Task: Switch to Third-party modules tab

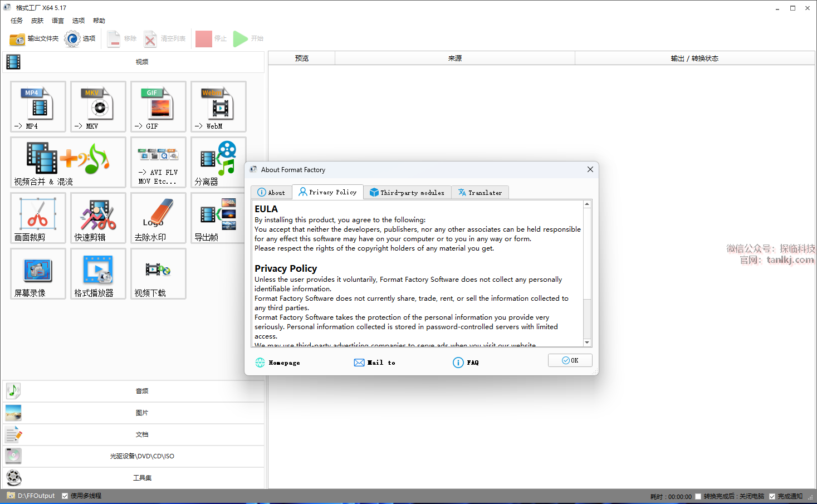Action: point(407,193)
